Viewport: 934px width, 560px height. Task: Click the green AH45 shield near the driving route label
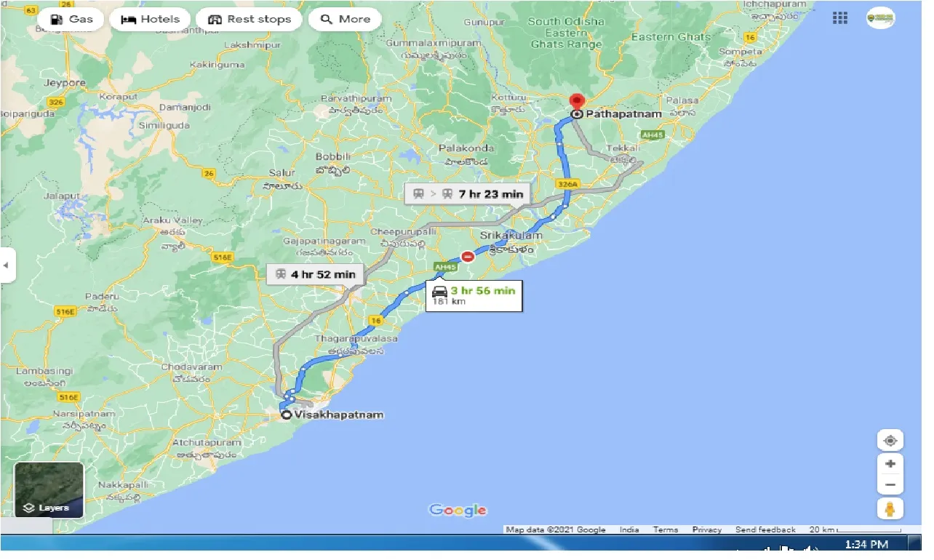[x=444, y=267]
